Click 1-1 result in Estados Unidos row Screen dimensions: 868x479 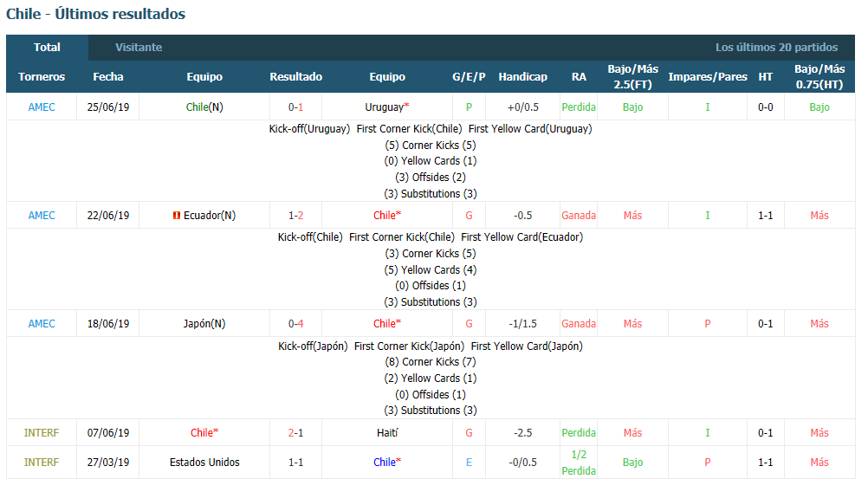tap(295, 463)
